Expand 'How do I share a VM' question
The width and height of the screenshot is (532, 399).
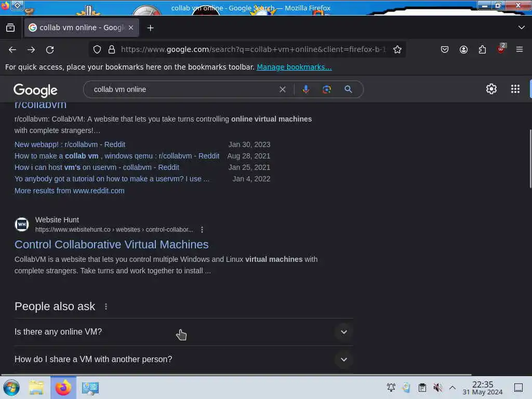click(183, 360)
